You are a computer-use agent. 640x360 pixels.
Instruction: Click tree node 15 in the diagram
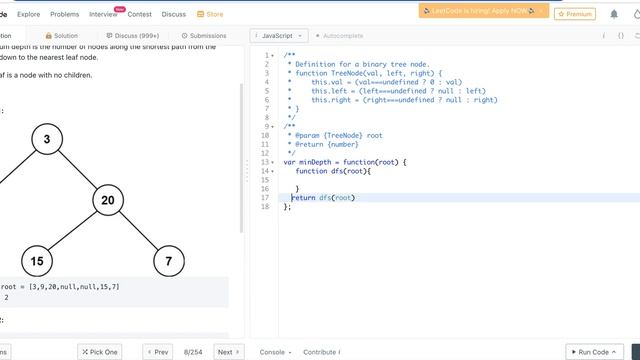pyautogui.click(x=37, y=261)
